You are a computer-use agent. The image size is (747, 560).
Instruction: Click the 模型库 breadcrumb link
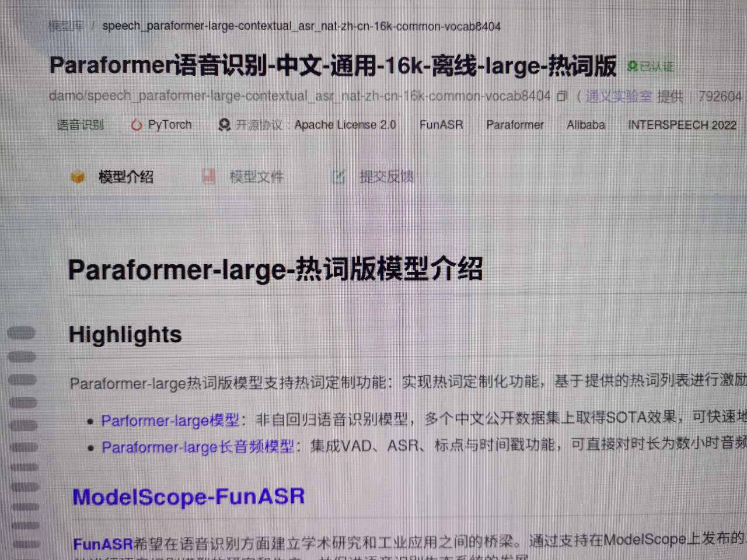pyautogui.click(x=66, y=26)
